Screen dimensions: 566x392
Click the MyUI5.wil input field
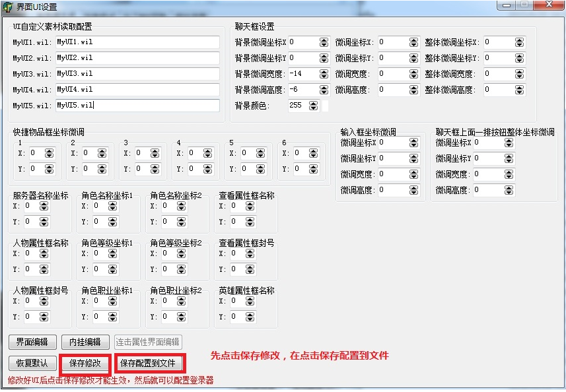[137, 106]
